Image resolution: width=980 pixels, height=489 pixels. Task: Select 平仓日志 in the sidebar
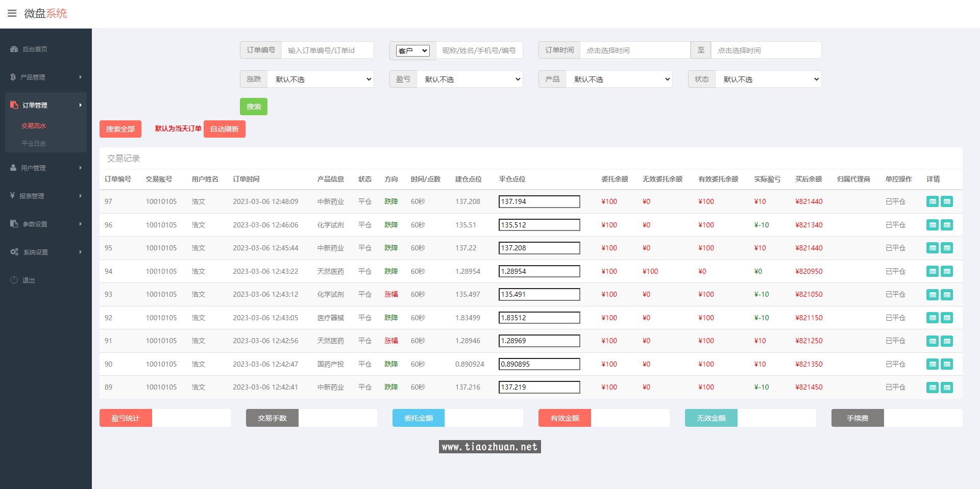click(x=34, y=144)
